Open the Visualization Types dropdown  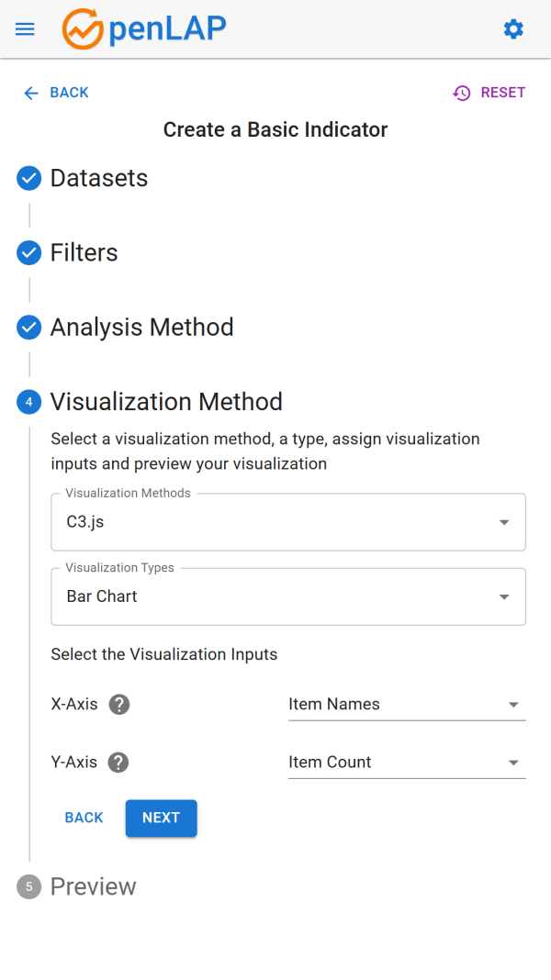(287, 596)
